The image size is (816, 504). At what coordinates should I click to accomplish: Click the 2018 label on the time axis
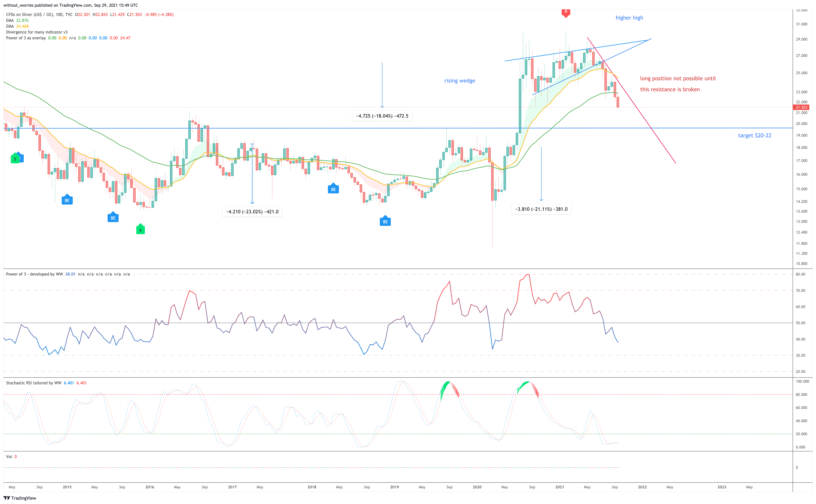[312, 487]
